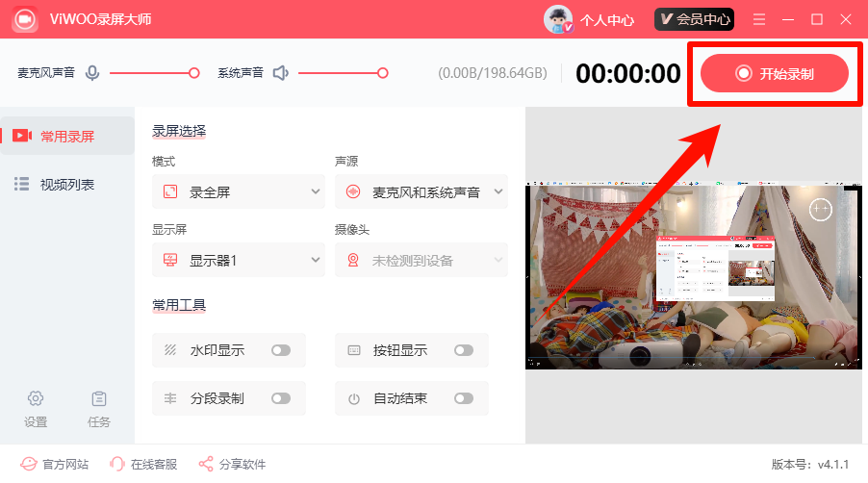Click the 00:00:00 recording timer
This screenshot has height=483, width=868.
tap(627, 73)
